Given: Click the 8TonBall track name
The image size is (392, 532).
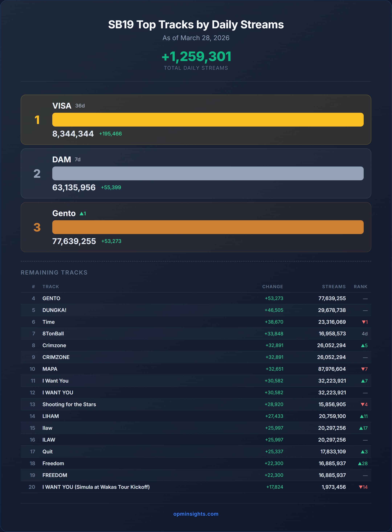Looking at the screenshot, I should pos(53,334).
